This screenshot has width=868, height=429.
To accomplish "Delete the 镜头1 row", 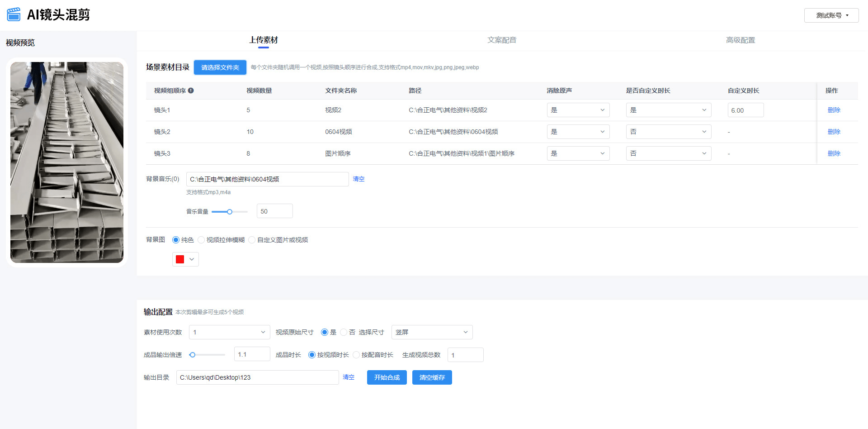I will pyautogui.click(x=834, y=110).
